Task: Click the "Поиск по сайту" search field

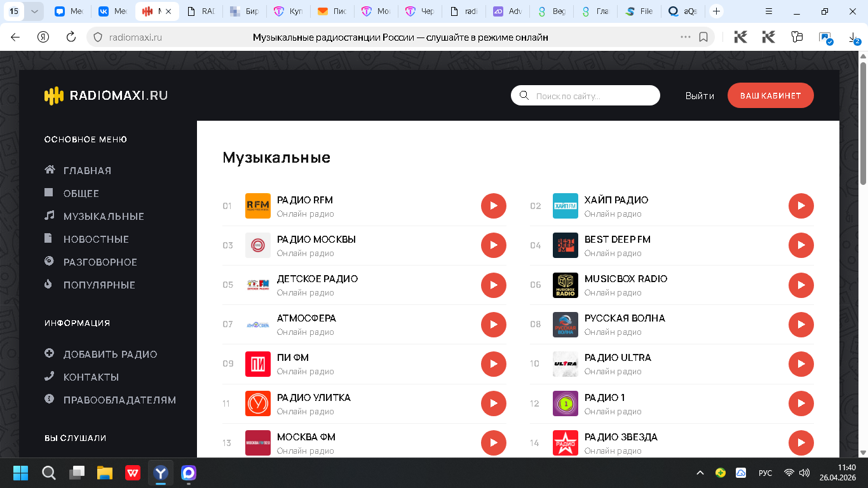Action: 585,95
